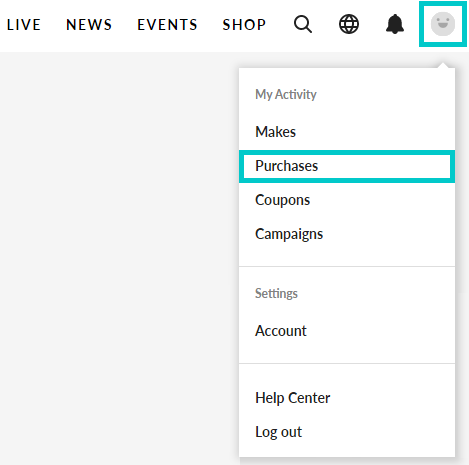The width and height of the screenshot is (469, 465).
Task: Open Account settings entry
Action: tap(347, 331)
